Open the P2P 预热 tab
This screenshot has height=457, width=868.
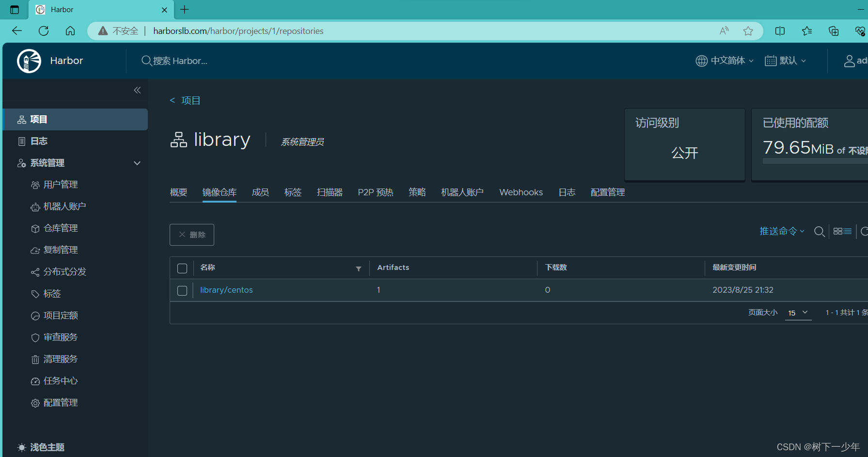coord(376,192)
